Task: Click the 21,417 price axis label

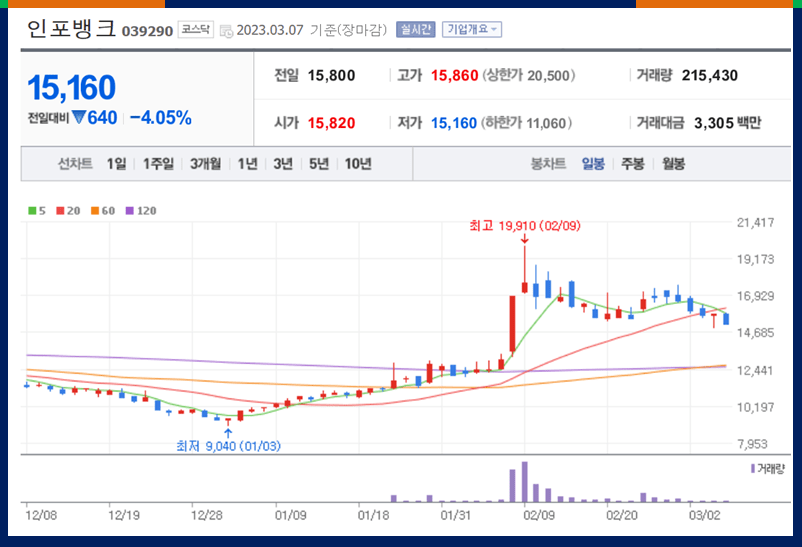Action: click(x=755, y=223)
